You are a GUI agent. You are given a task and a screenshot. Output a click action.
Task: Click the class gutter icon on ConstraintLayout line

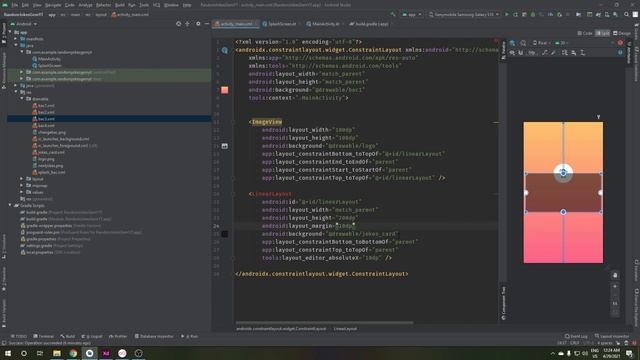pyautogui.click(x=224, y=50)
